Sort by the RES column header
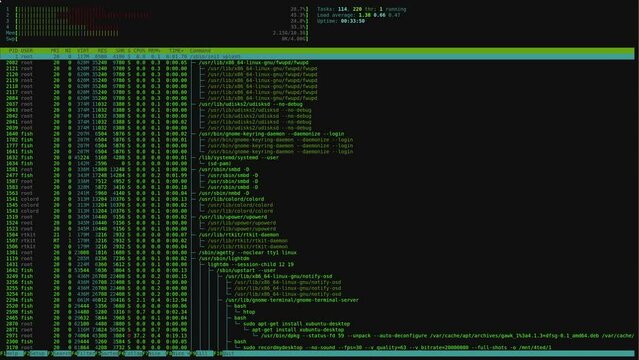Screen dimensions: 639x360 point(102,51)
